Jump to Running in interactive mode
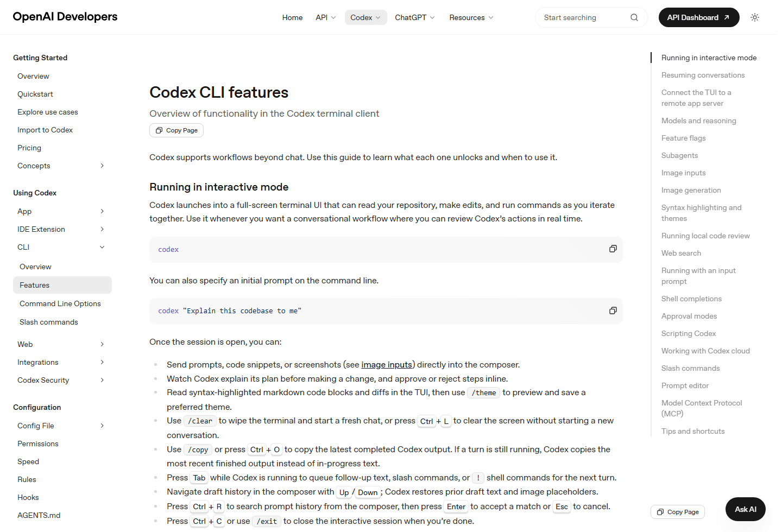 point(709,58)
